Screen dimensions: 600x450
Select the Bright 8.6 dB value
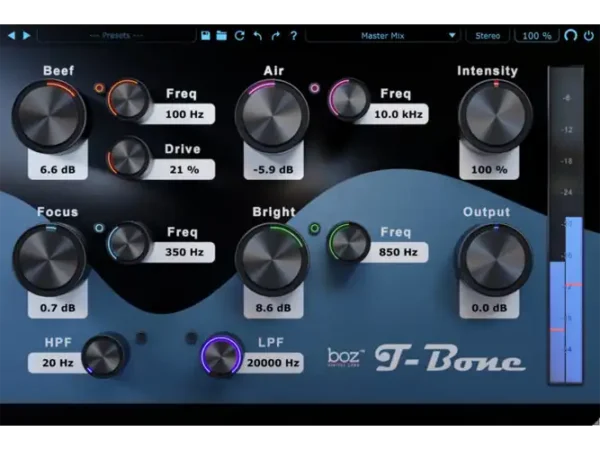(x=273, y=308)
